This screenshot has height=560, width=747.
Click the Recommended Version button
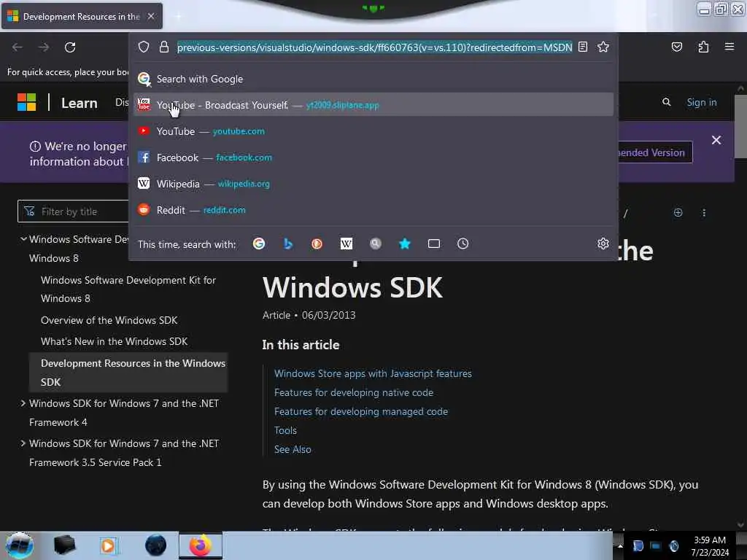click(x=655, y=152)
